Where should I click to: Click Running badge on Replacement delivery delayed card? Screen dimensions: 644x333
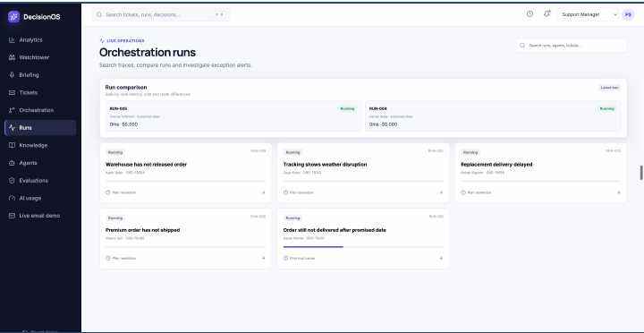470,152
